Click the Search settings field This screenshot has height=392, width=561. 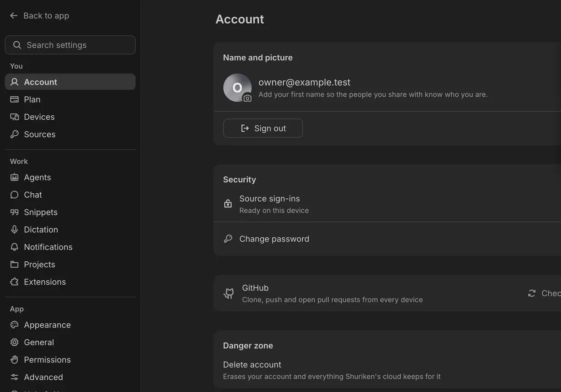point(70,45)
